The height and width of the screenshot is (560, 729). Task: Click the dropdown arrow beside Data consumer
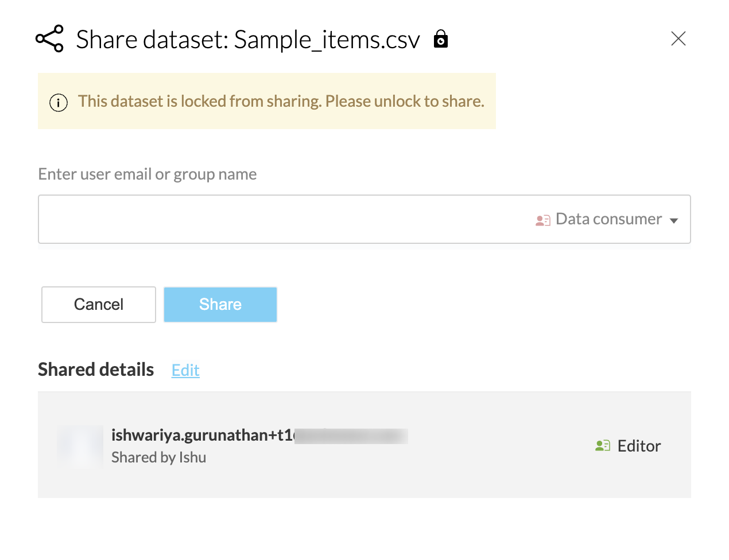674,221
